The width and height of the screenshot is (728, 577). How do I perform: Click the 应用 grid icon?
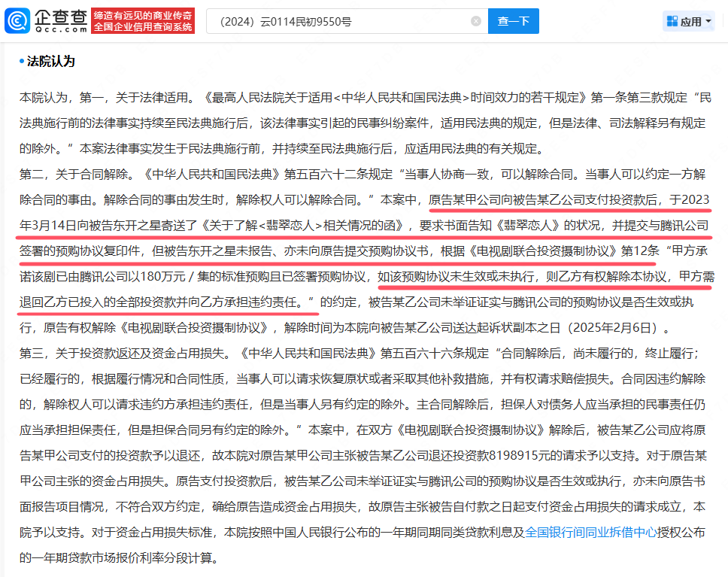[x=672, y=22]
